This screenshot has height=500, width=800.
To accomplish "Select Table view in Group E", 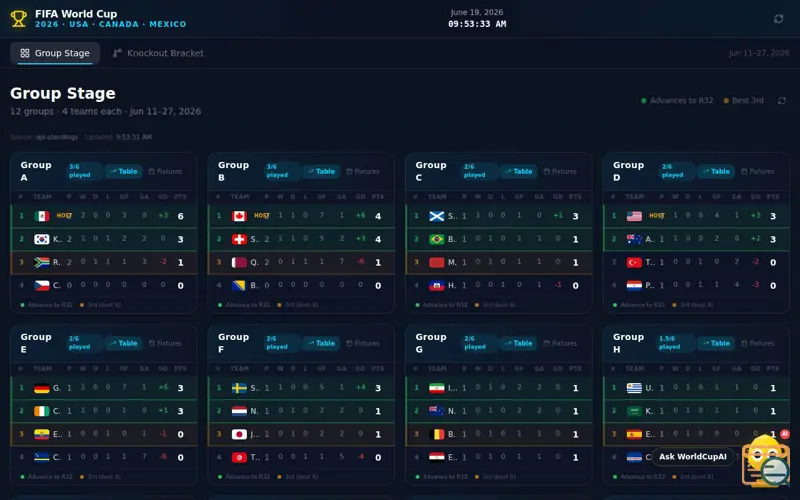I will (123, 343).
